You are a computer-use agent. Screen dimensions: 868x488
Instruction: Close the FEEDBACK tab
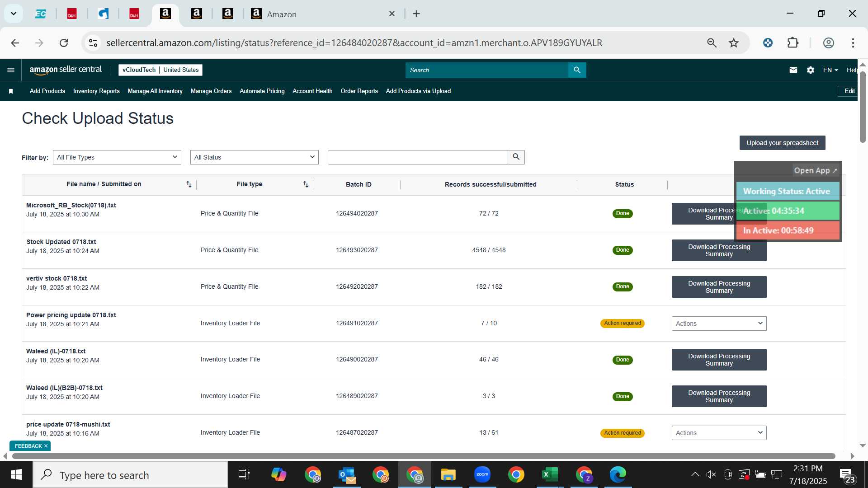click(46, 446)
